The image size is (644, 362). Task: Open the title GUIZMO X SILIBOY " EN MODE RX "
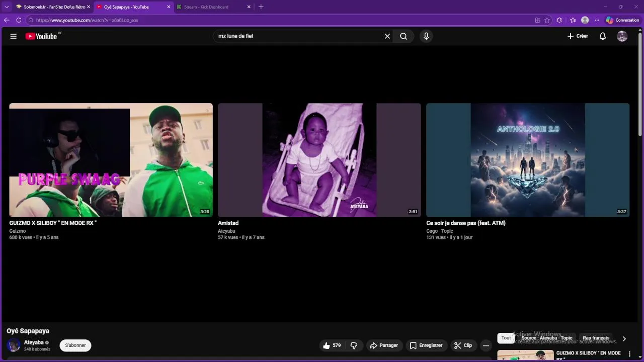[53, 223]
